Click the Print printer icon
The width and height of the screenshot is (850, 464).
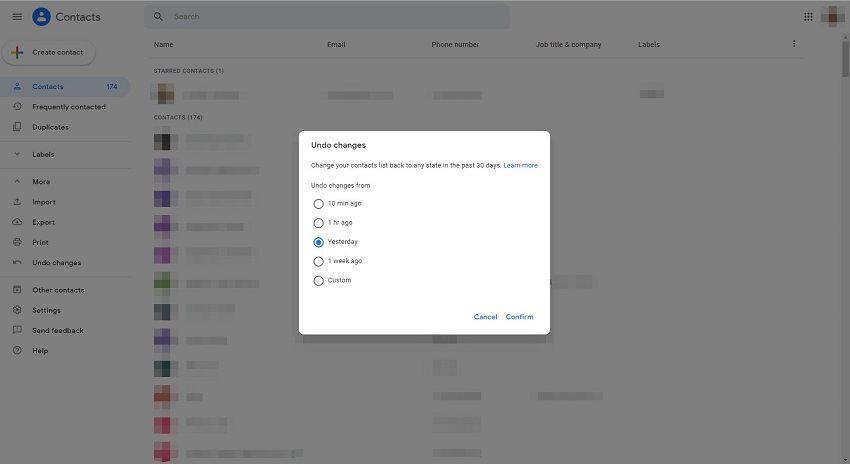tap(17, 242)
